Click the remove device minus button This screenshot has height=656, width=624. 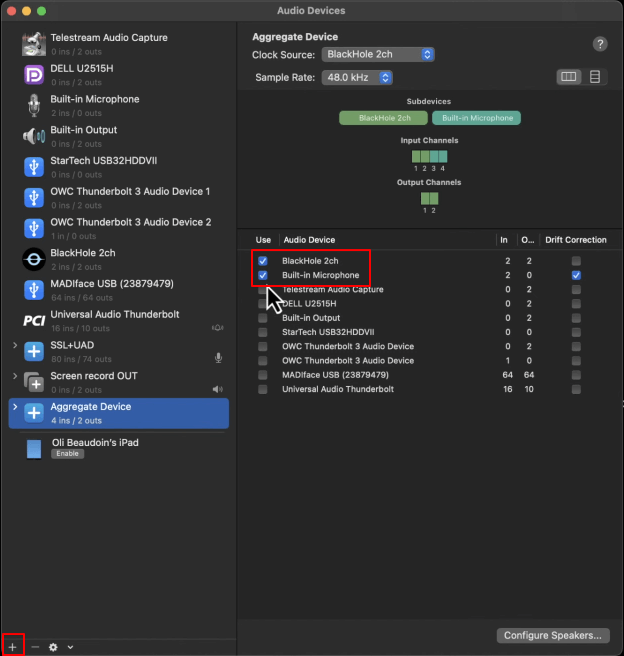[35, 647]
